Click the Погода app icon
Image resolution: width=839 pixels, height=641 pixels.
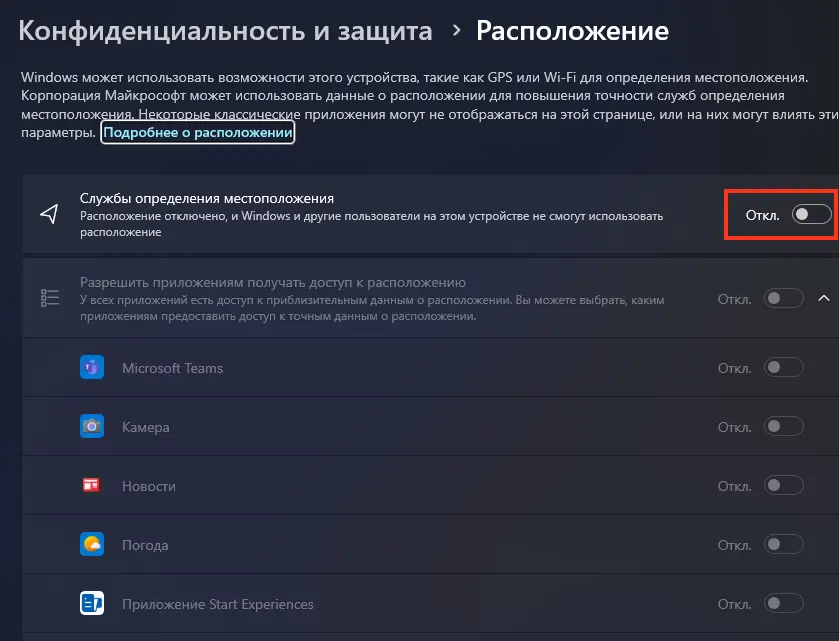[92, 545]
